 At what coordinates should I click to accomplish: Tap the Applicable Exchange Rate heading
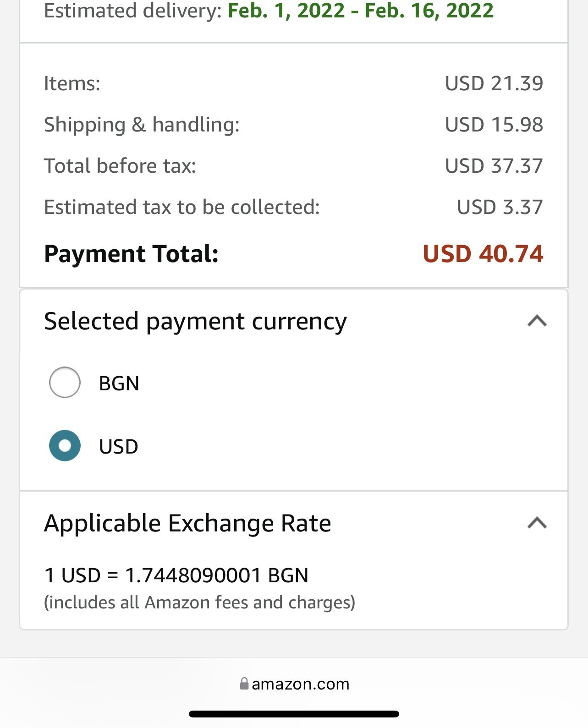click(187, 523)
